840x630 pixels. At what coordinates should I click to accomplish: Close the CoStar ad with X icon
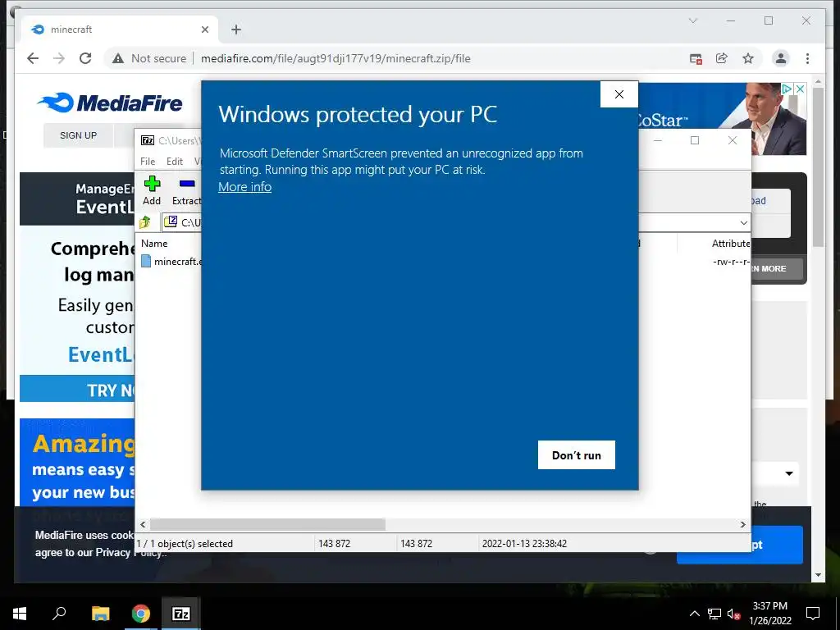pos(800,89)
